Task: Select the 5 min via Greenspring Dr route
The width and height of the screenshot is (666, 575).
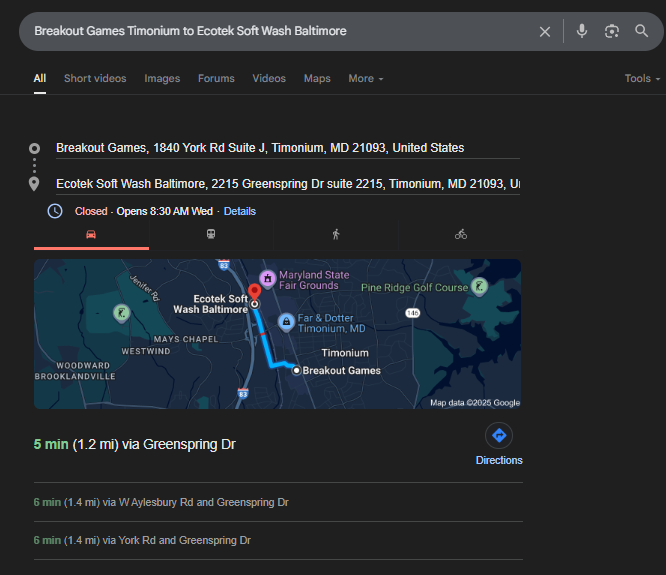Action: tap(134, 444)
